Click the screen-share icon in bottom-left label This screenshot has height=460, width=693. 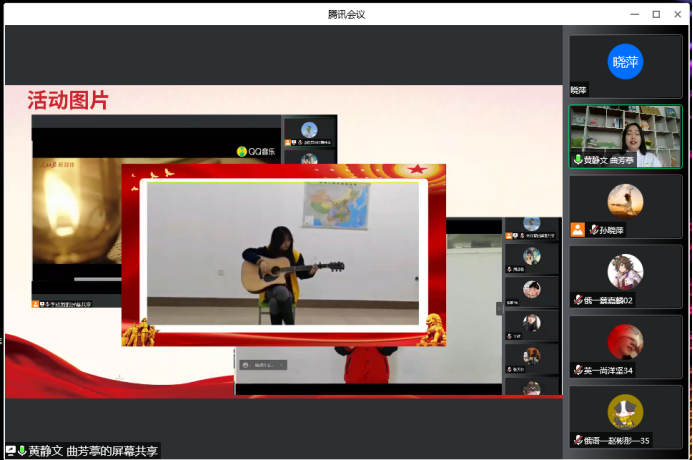[11, 451]
